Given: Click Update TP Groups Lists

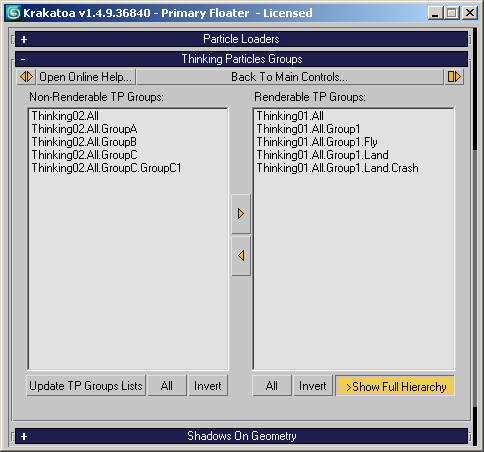Looking at the screenshot, I should (86, 386).
